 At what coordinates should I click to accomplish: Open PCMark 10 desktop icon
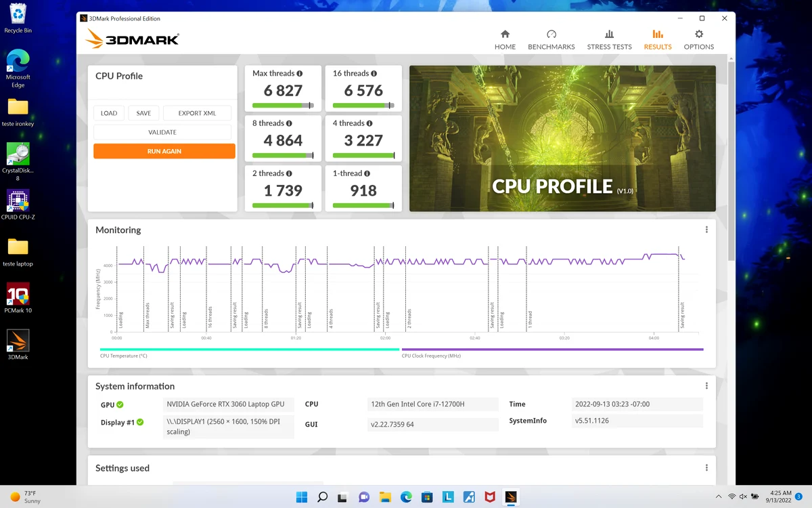pos(18,298)
